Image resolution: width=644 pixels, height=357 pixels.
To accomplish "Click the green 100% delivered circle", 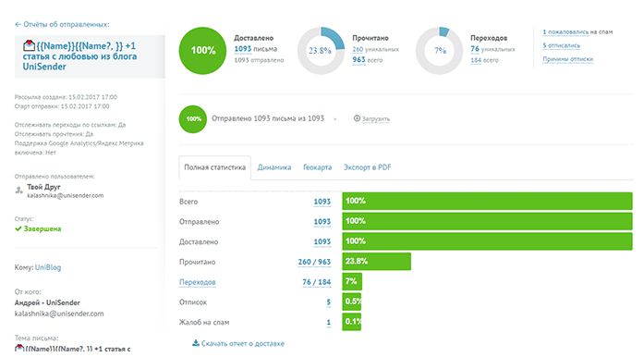I will coord(202,51).
